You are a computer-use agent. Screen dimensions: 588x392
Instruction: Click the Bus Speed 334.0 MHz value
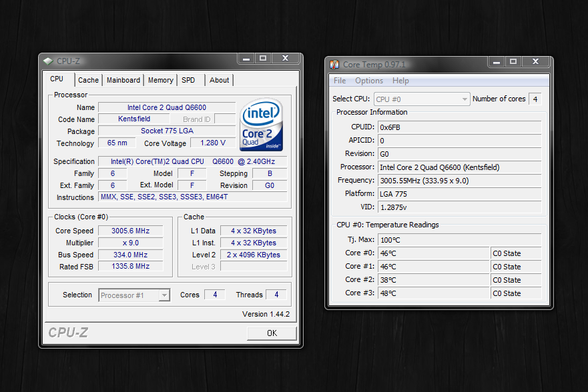[x=131, y=255]
